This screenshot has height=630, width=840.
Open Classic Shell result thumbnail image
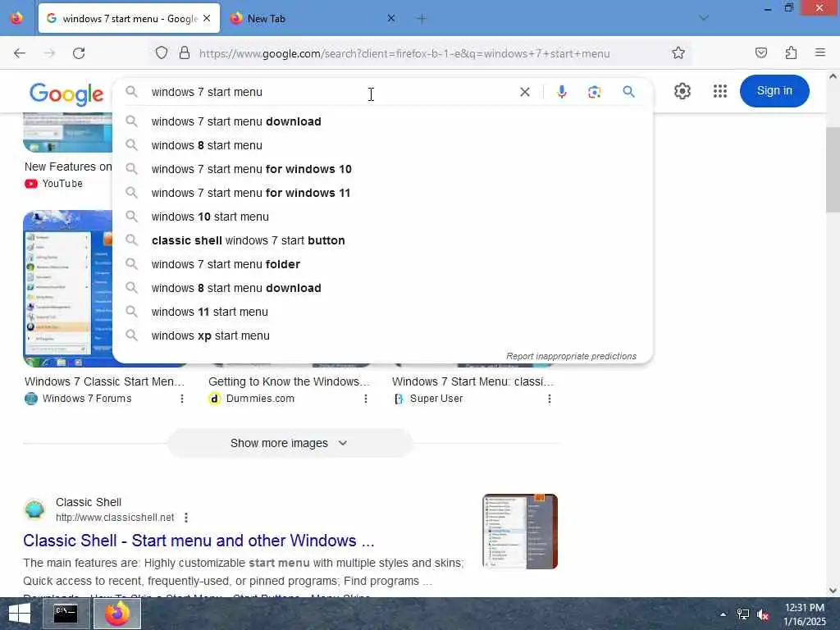[519, 532]
